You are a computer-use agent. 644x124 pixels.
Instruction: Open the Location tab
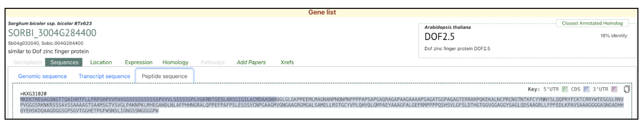(101, 62)
